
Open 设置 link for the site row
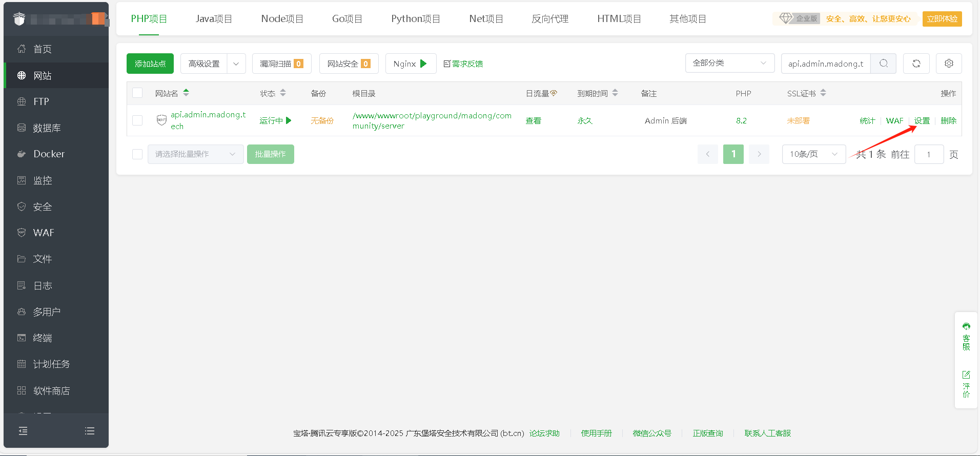(x=922, y=121)
